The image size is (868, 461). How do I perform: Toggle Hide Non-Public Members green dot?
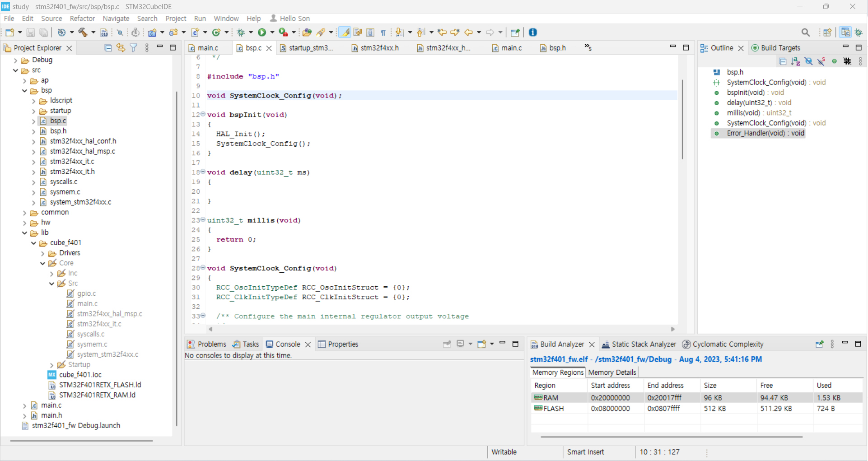pos(835,61)
